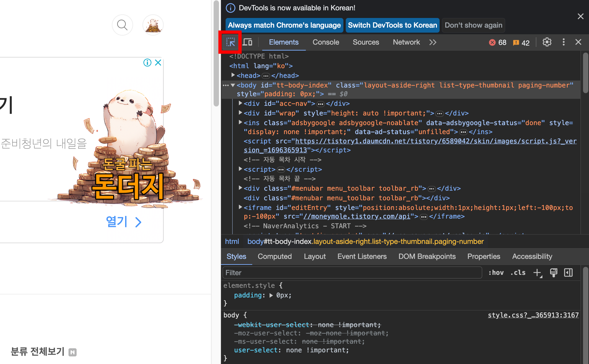The width and height of the screenshot is (589, 364).
Task: Select the Computed pane tab
Action: (275, 257)
